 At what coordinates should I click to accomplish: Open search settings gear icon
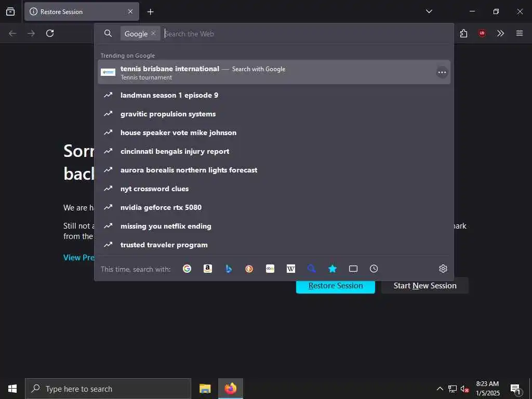click(443, 269)
